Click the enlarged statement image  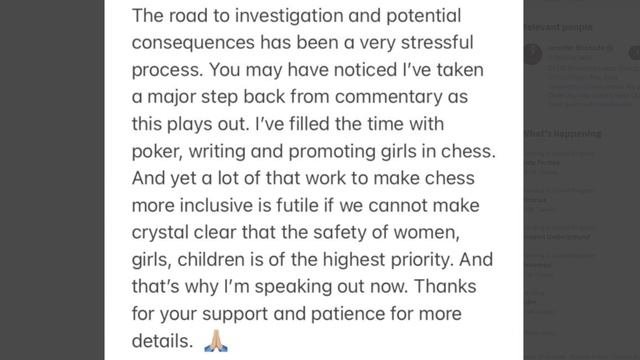(313, 180)
